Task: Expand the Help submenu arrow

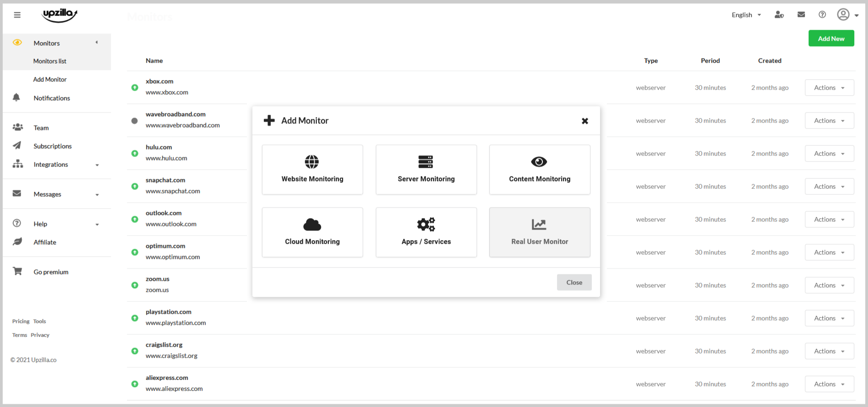Action: [97, 224]
